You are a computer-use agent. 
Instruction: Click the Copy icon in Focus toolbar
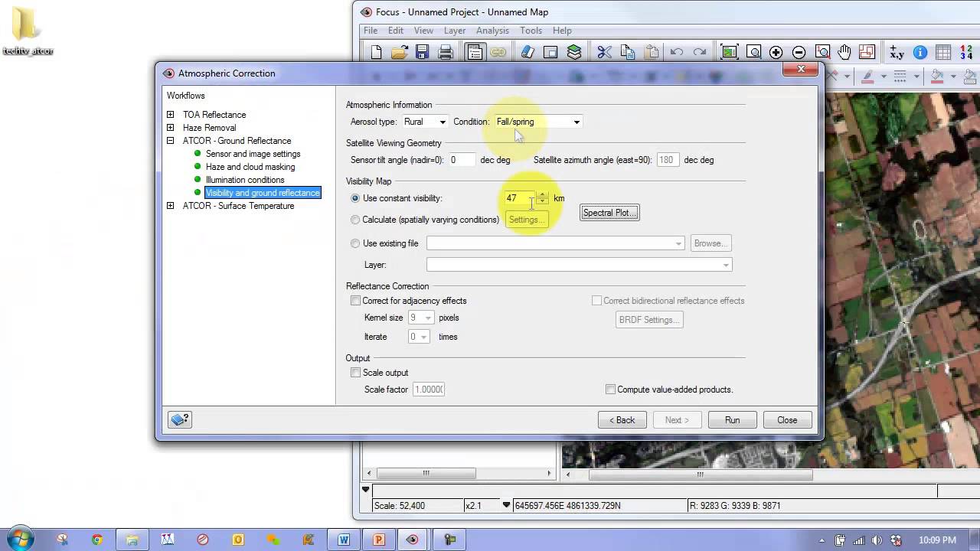click(628, 52)
